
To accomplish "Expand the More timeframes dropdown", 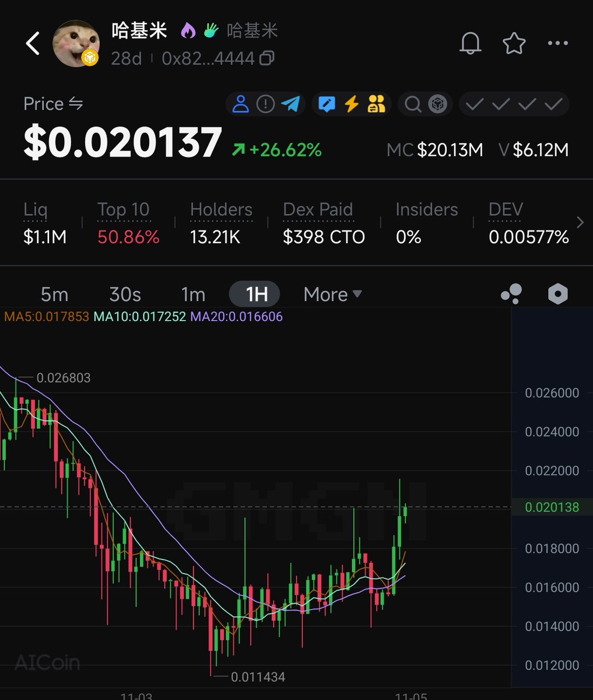I will click(x=332, y=295).
